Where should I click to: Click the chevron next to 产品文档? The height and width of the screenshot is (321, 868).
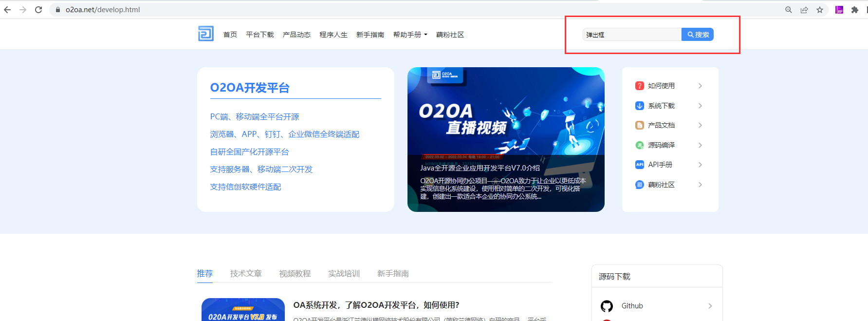pyautogui.click(x=700, y=125)
